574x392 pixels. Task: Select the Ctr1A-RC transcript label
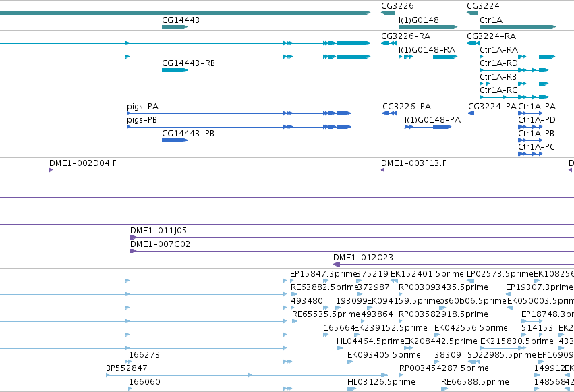point(498,90)
